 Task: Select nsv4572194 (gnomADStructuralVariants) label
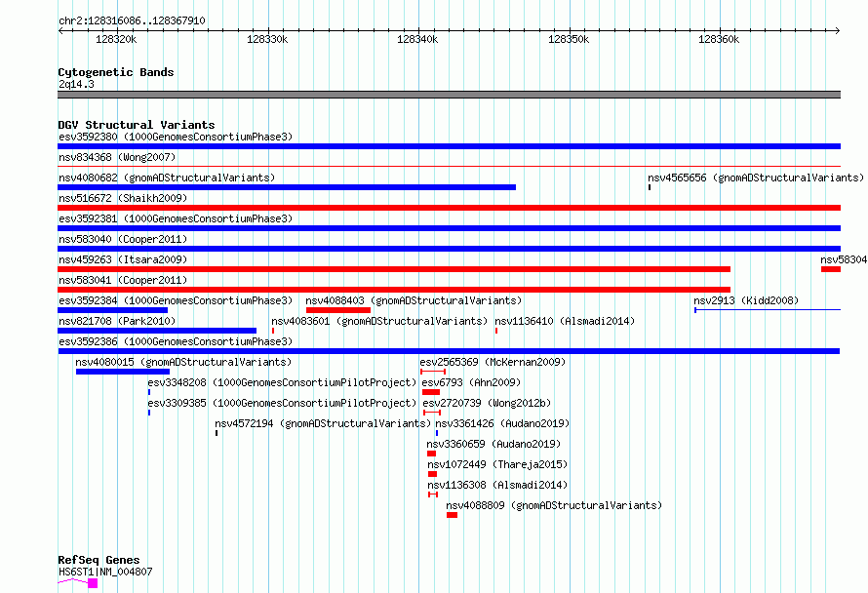click(323, 423)
